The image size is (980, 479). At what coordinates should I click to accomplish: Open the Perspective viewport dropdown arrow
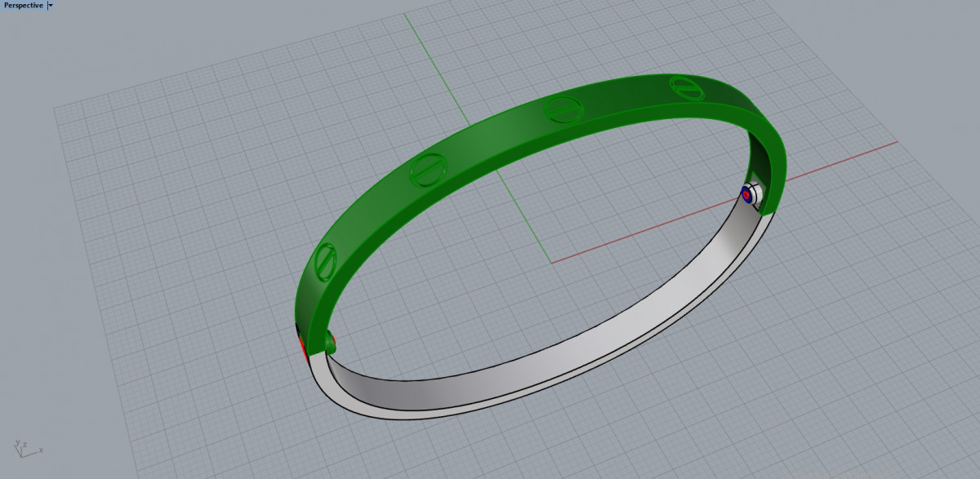coord(51,5)
